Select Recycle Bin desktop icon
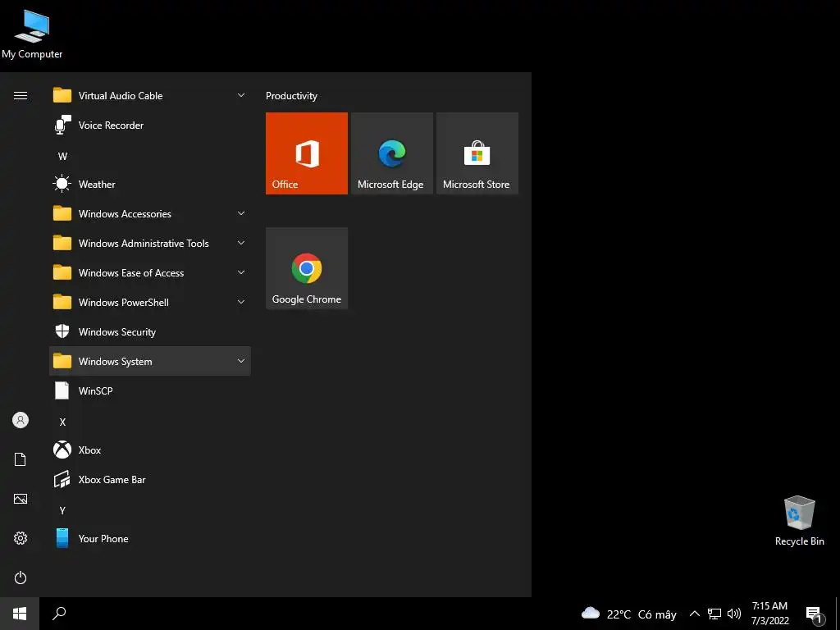840x630 pixels. pyautogui.click(x=799, y=520)
